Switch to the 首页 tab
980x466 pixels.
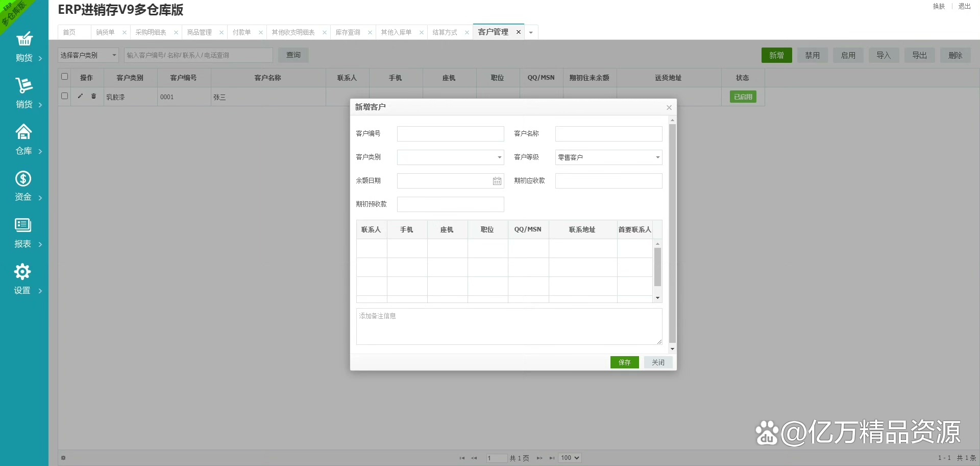tap(69, 32)
